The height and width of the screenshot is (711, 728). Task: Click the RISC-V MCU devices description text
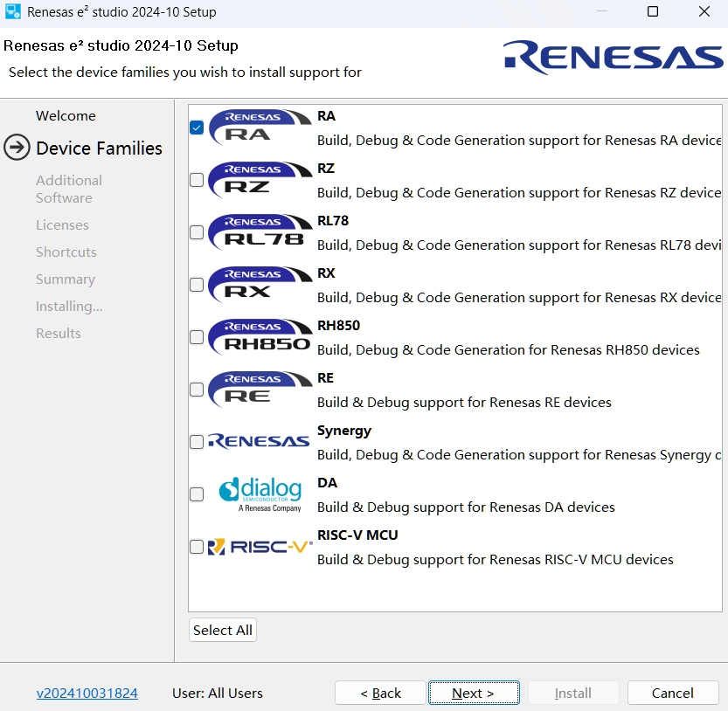[496, 560]
